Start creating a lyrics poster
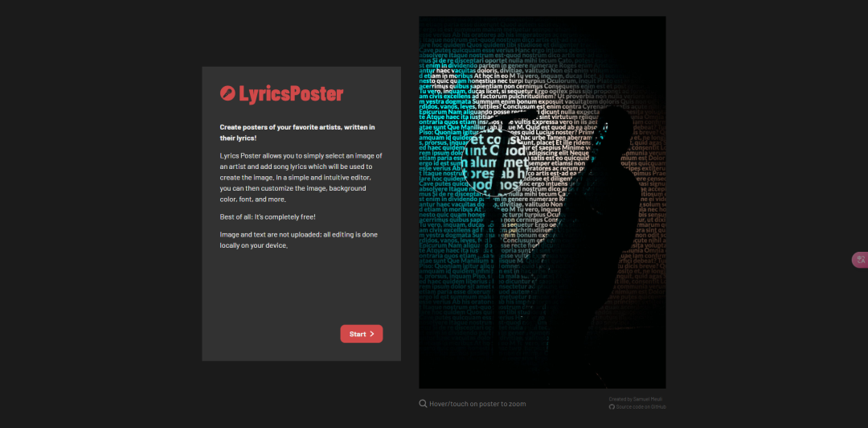This screenshot has height=428, width=868. [x=362, y=334]
